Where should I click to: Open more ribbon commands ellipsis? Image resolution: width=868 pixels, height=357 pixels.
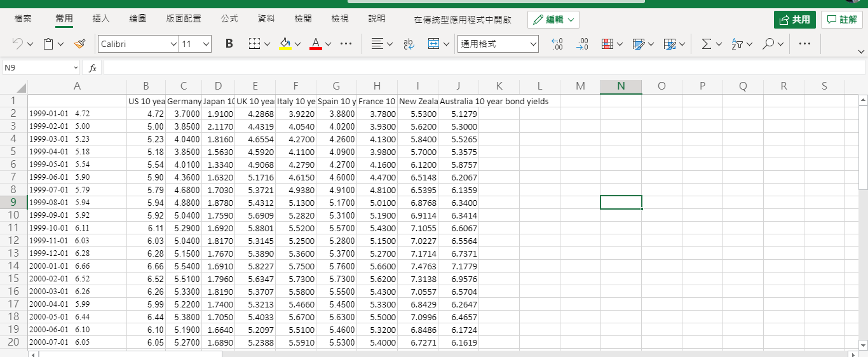804,44
